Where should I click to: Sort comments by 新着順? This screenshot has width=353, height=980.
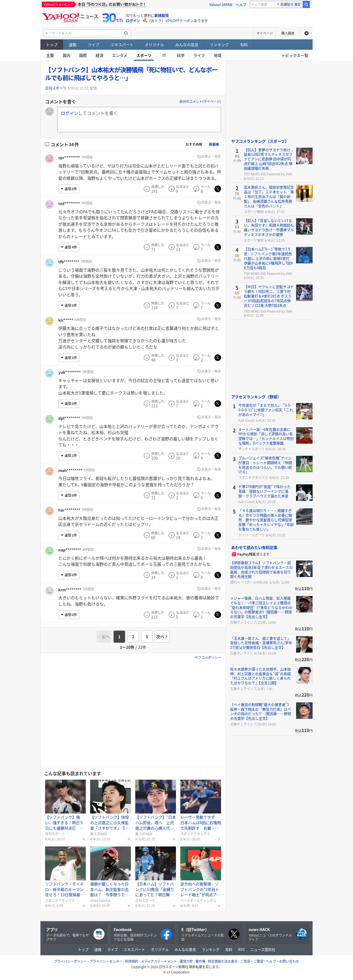(214, 145)
